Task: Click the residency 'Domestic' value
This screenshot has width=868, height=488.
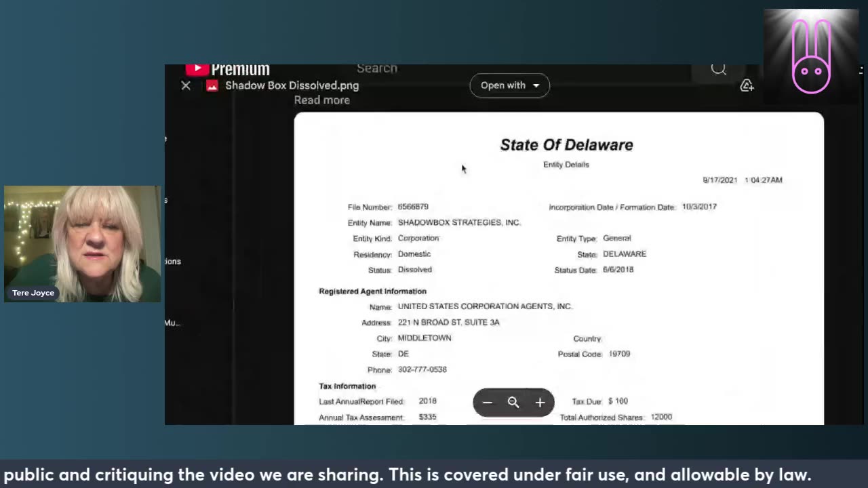Action: pyautogui.click(x=414, y=254)
